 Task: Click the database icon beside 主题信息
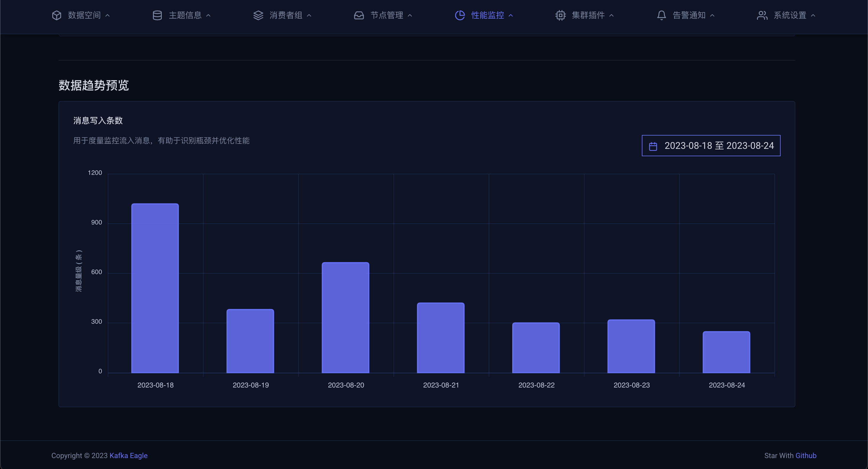pyautogui.click(x=157, y=16)
